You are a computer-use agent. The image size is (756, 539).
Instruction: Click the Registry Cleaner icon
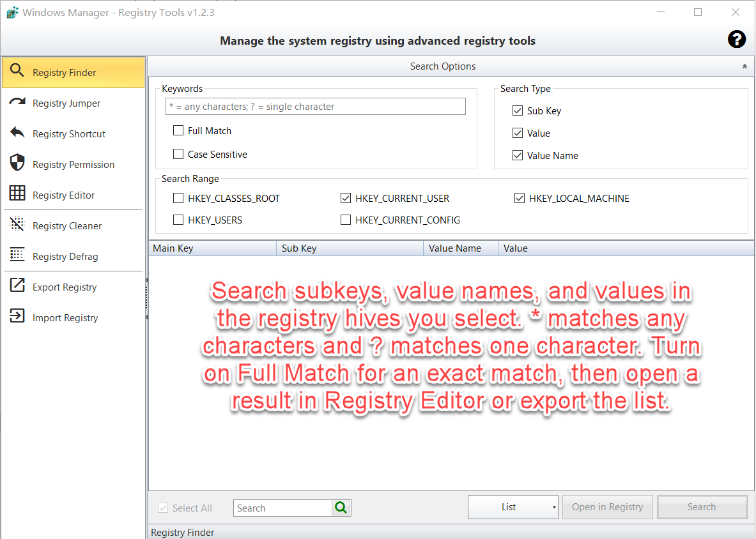point(17,224)
